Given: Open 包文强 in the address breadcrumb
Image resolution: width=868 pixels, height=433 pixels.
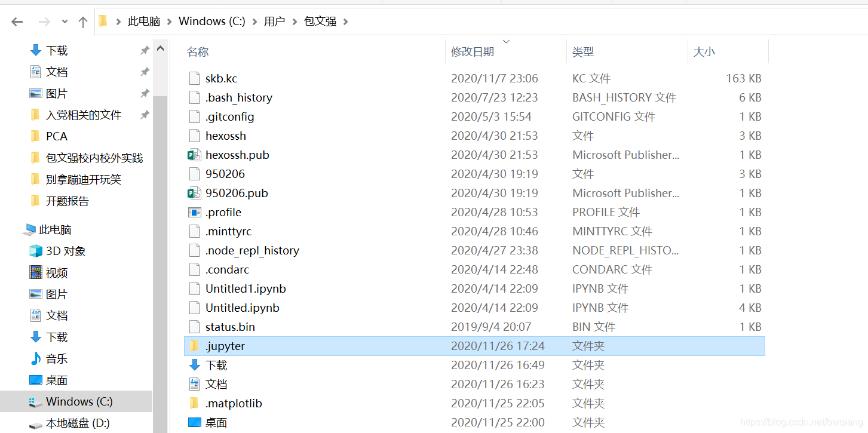Looking at the screenshot, I should pyautogui.click(x=320, y=22).
